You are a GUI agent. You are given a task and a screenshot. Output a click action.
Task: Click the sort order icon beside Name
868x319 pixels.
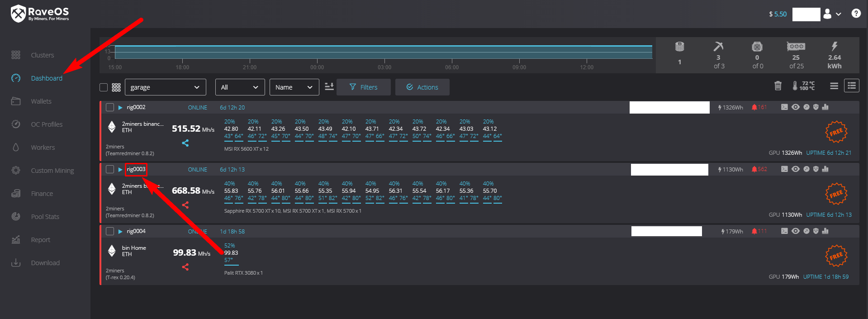coord(329,86)
